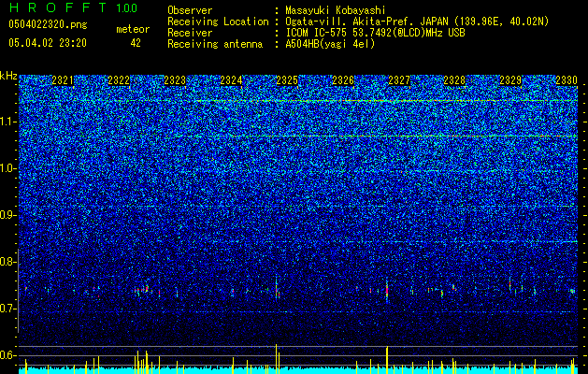
Task: Click the 2330 time marker
Action: tap(566, 80)
